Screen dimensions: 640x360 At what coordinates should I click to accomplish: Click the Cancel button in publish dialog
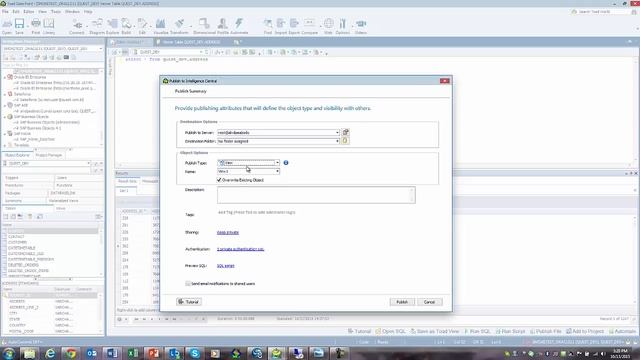tap(429, 302)
